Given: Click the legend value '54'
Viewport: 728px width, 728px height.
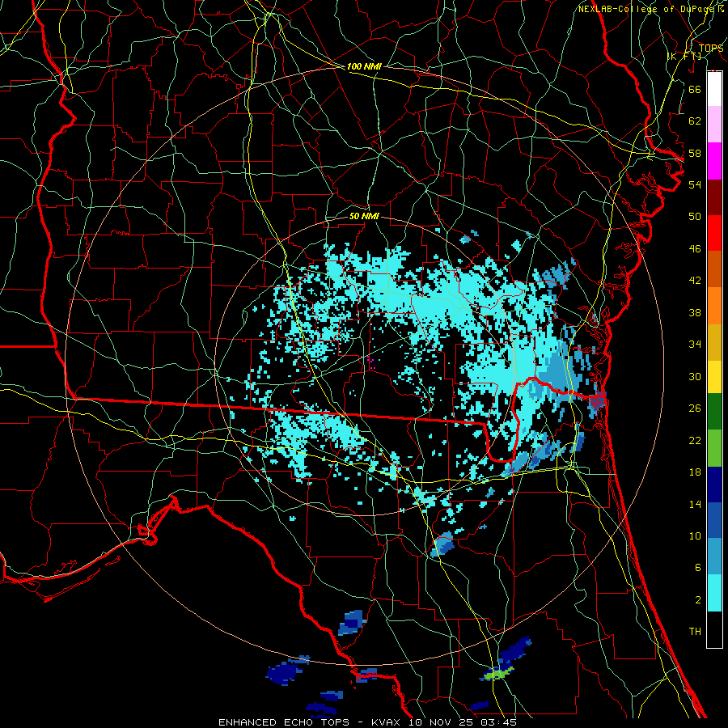Looking at the screenshot, I should (x=695, y=184).
